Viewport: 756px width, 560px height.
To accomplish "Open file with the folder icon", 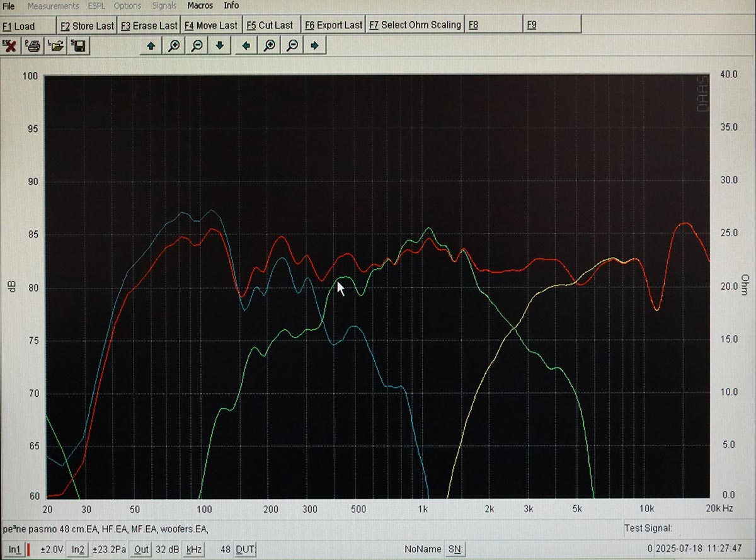I will pos(57,46).
